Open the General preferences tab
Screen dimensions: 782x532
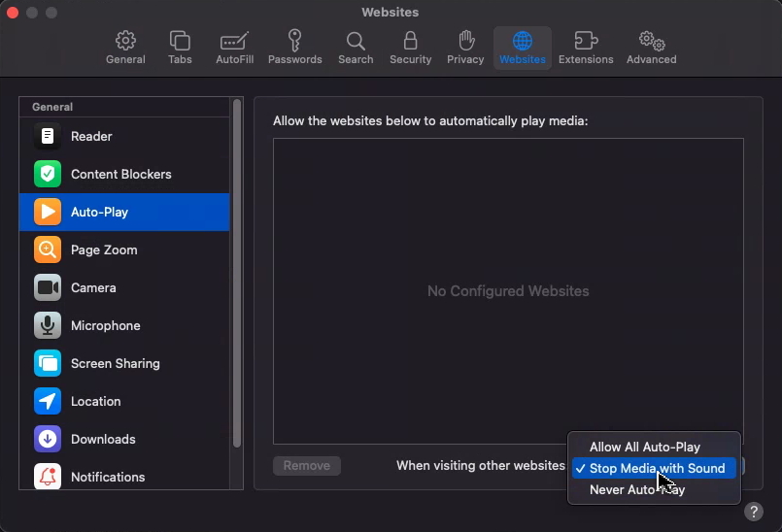coord(125,48)
